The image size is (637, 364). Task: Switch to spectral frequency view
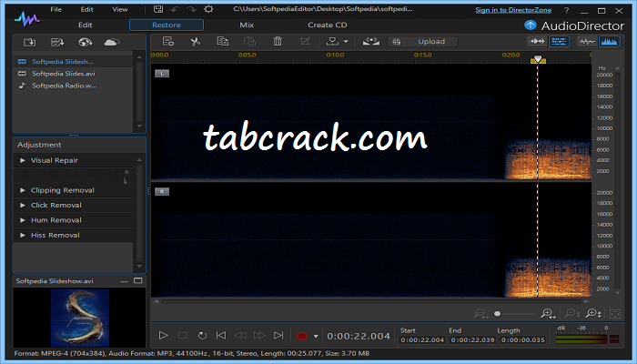[609, 42]
